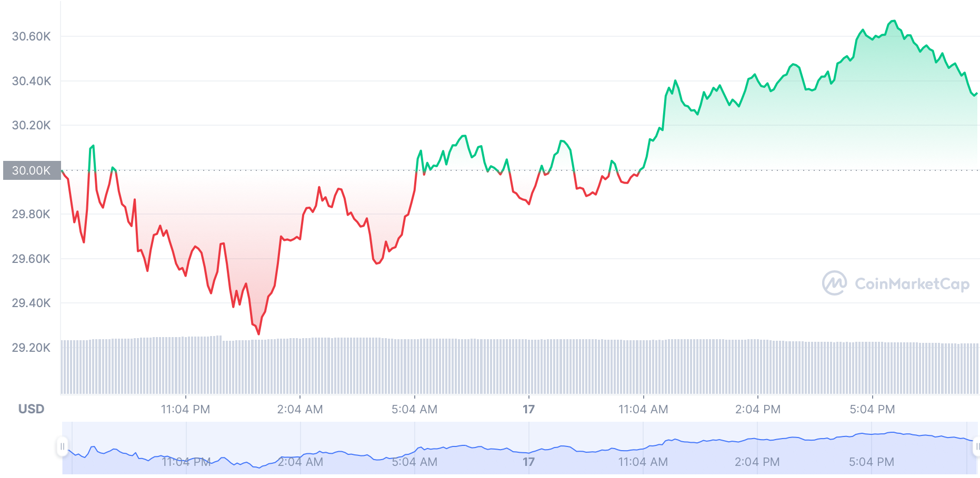Click 2:04 PM on the main time axis
This screenshot has width=980, height=478.
pyautogui.click(x=757, y=409)
